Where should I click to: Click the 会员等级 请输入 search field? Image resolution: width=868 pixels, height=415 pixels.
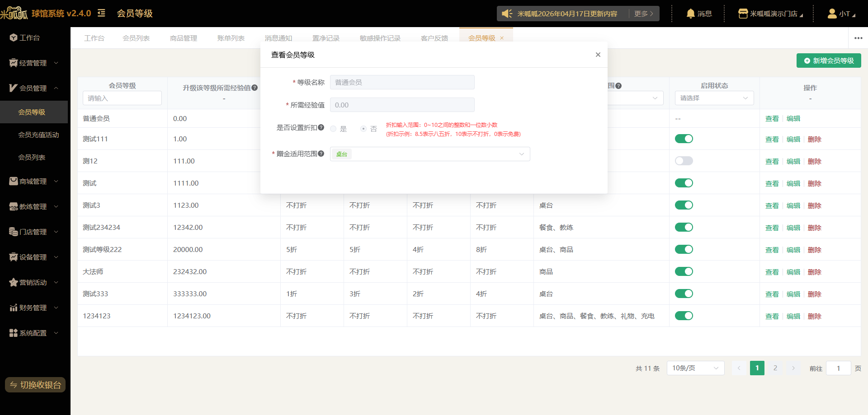pos(122,98)
